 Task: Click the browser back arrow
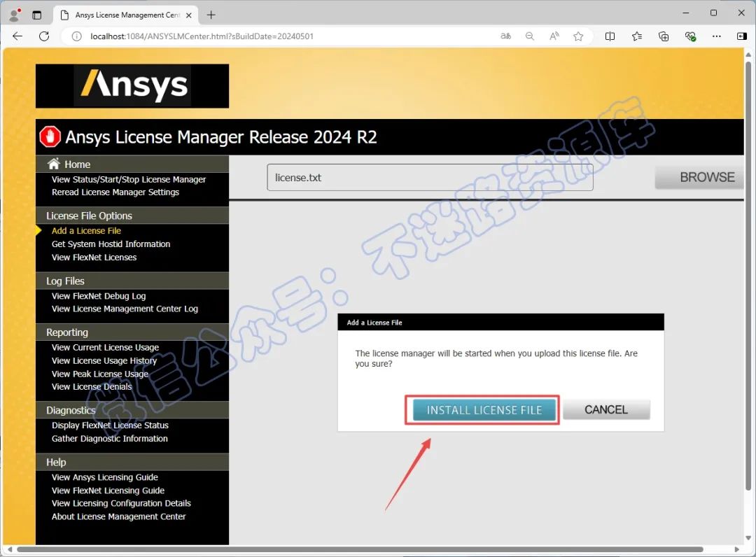(x=17, y=36)
